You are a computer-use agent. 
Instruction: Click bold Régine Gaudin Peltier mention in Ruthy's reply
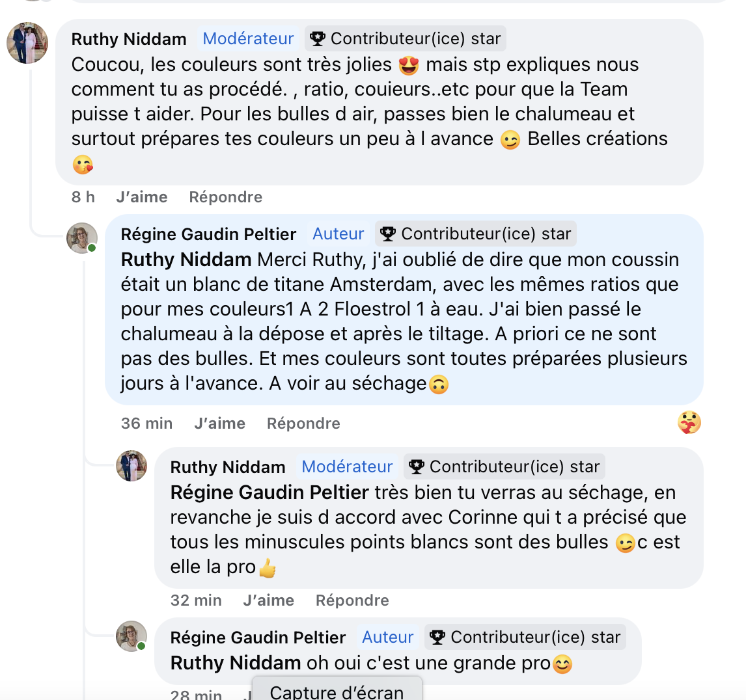pos(269,492)
